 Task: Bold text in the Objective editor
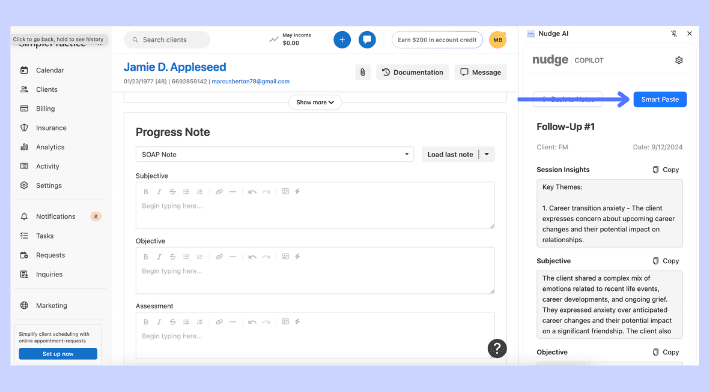(x=146, y=257)
